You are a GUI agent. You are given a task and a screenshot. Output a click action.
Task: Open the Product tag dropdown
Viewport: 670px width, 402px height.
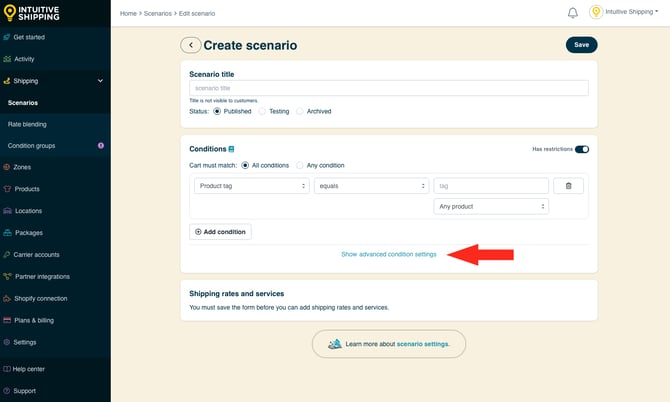pyautogui.click(x=252, y=186)
